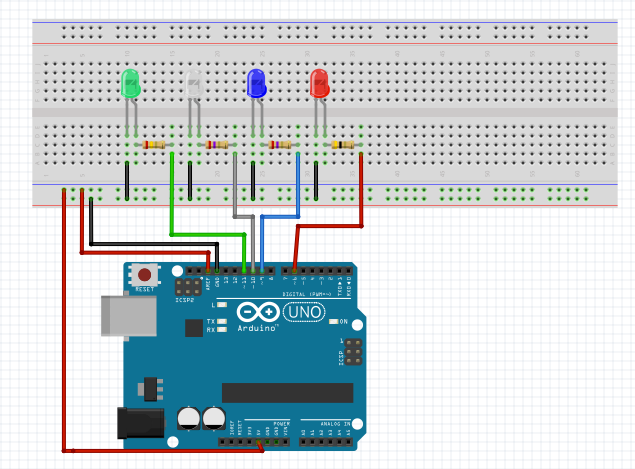The width and height of the screenshot is (635, 469).
Task: Click the small square chip beside TX/RX
Action: (x=194, y=328)
